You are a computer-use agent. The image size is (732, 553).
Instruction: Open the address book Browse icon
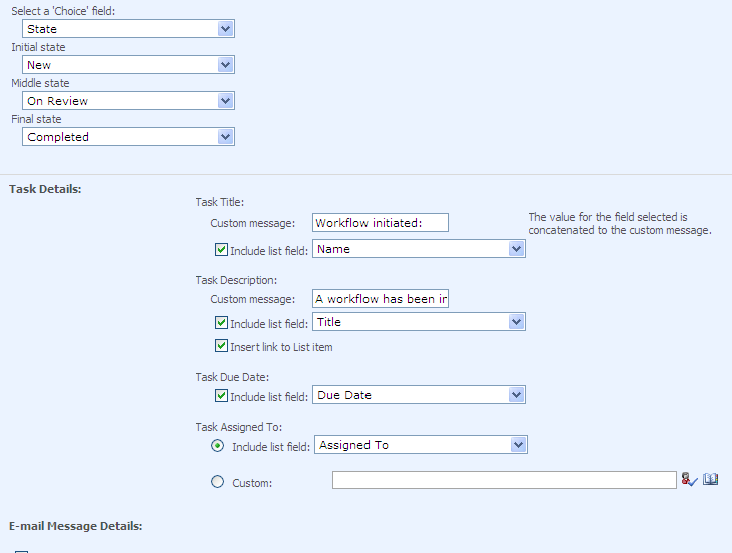(x=711, y=480)
